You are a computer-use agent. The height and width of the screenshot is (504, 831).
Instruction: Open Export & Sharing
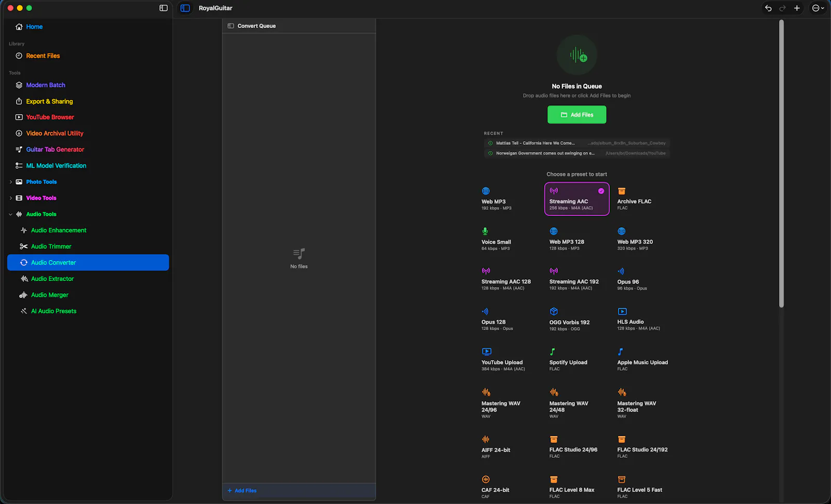click(x=88, y=101)
